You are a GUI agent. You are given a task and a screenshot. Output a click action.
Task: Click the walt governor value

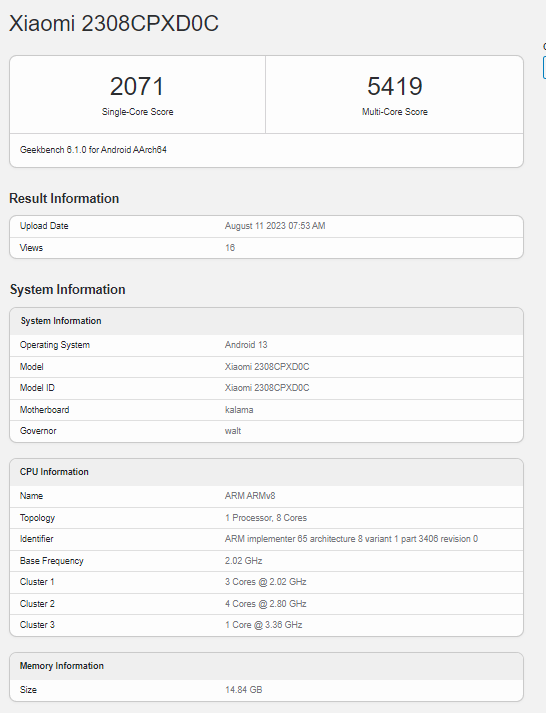233,431
